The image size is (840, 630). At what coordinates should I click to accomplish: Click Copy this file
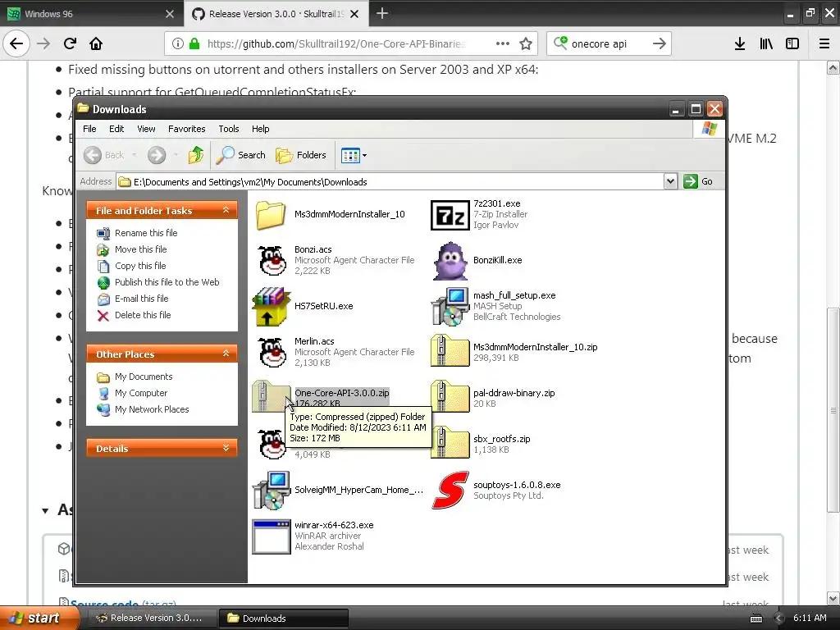(140, 267)
